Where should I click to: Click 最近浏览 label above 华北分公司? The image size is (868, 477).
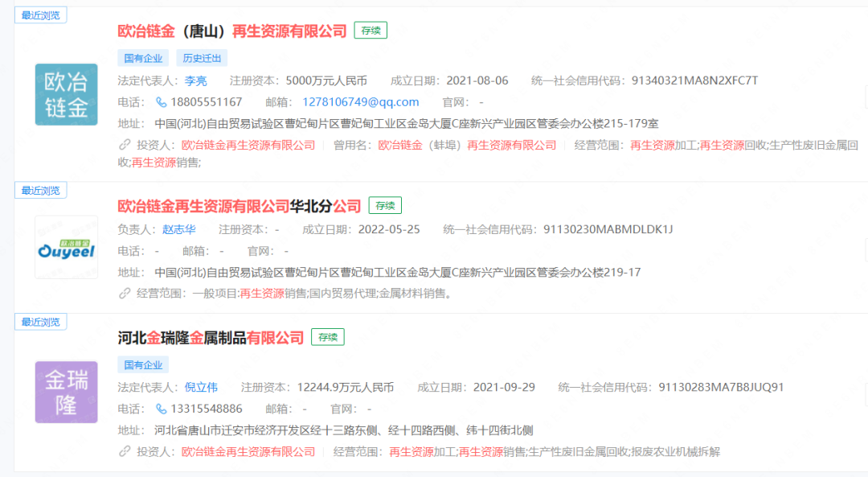coord(40,190)
